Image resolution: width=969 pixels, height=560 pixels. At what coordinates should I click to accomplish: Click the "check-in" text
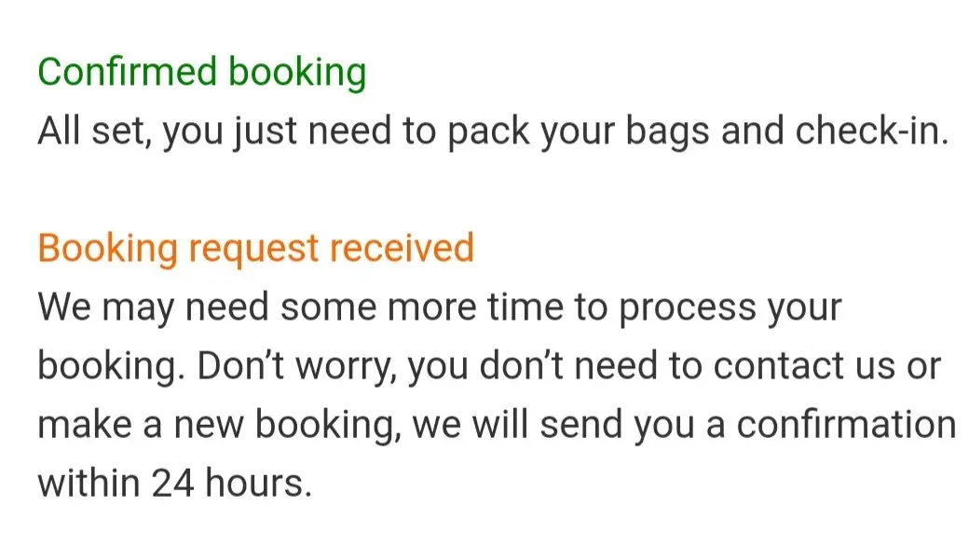click(x=869, y=131)
